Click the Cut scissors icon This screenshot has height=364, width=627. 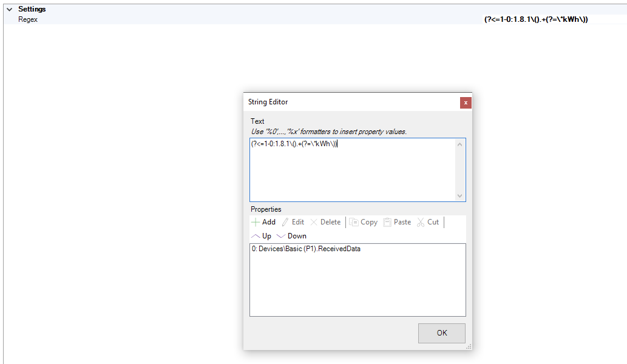tap(421, 222)
